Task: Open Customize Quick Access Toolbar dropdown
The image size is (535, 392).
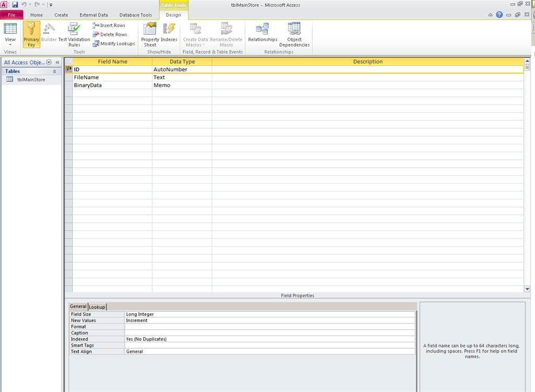Action: (51, 5)
